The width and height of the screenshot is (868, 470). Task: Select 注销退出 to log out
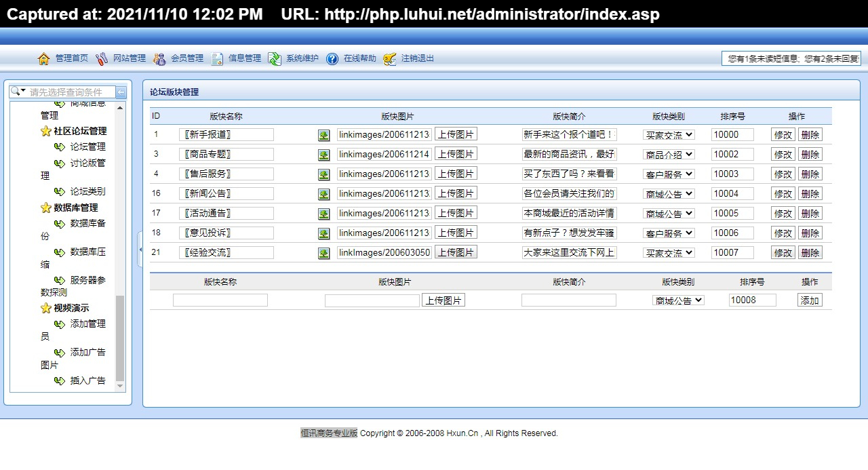click(418, 58)
